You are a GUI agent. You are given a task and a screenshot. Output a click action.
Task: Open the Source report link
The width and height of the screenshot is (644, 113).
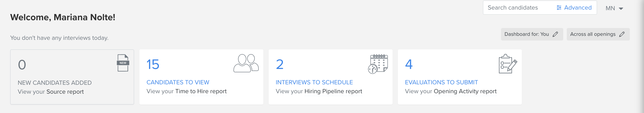[x=65, y=92]
